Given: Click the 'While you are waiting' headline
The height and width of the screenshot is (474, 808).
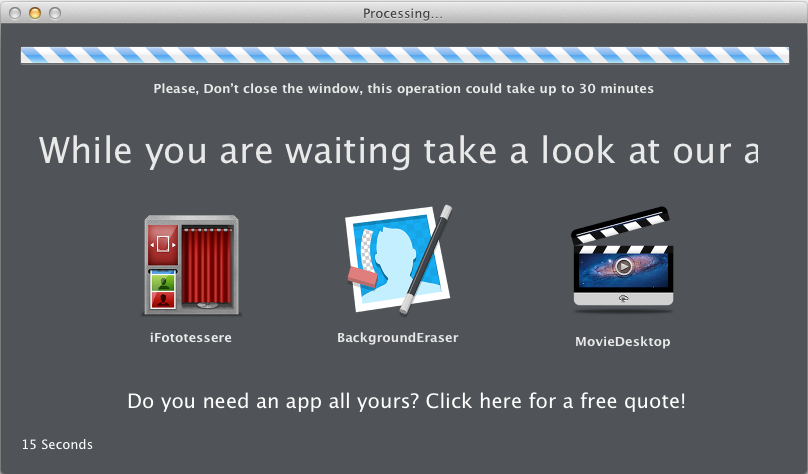Looking at the screenshot, I should point(399,151).
